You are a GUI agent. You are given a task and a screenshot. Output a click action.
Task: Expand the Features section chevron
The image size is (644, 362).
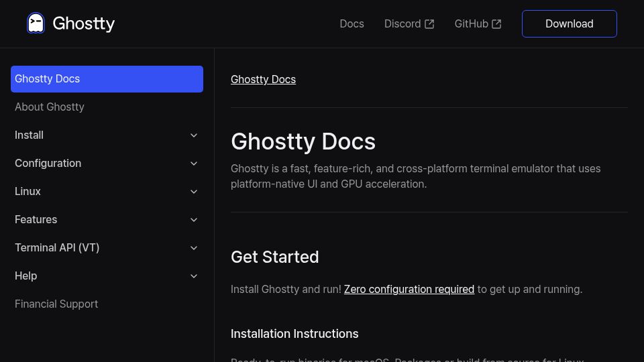(x=194, y=220)
